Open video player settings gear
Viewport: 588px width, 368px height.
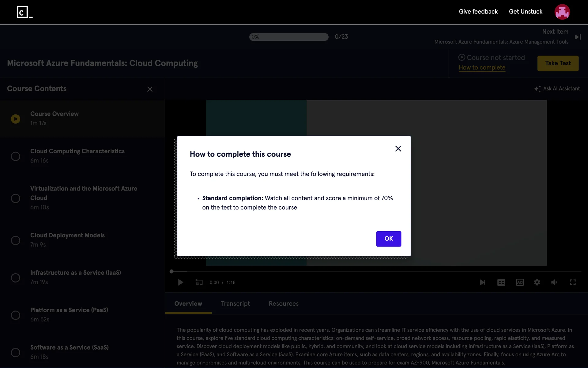tap(537, 282)
